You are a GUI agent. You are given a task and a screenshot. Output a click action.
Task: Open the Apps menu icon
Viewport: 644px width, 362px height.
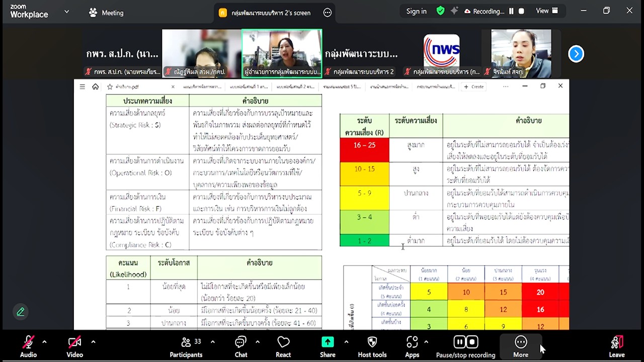coord(412,346)
